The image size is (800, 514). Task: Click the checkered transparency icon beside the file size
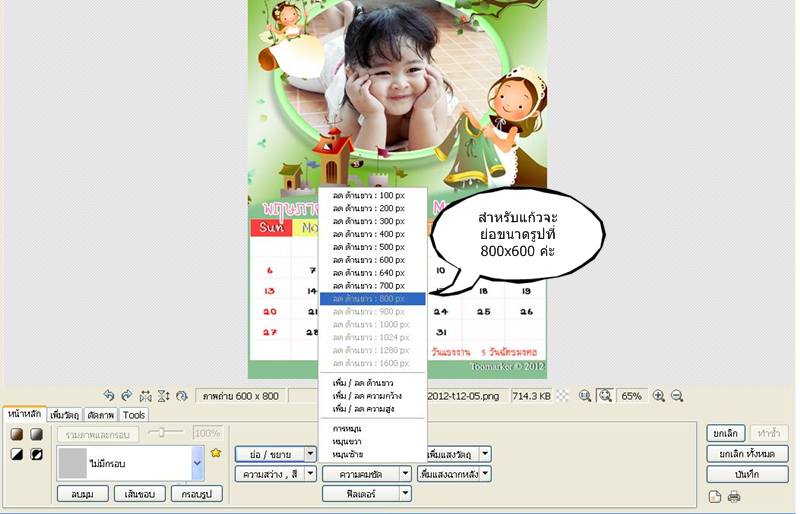(562, 396)
